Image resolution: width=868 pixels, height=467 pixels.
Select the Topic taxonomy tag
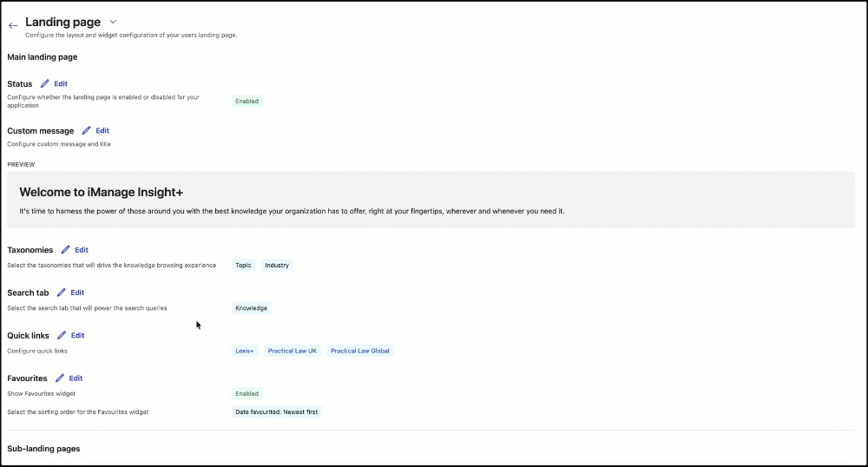coord(243,265)
